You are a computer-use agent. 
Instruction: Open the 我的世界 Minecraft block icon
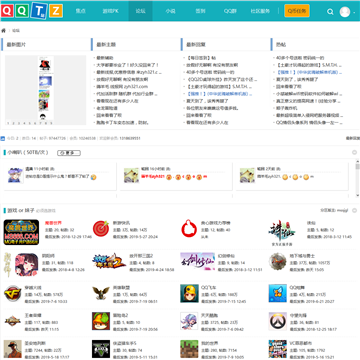(189, 349)
